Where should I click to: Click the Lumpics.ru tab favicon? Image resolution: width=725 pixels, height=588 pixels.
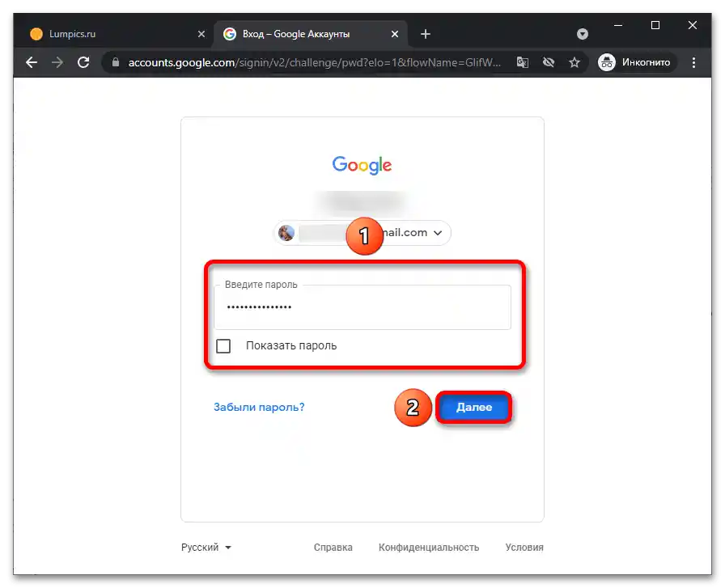coord(36,34)
